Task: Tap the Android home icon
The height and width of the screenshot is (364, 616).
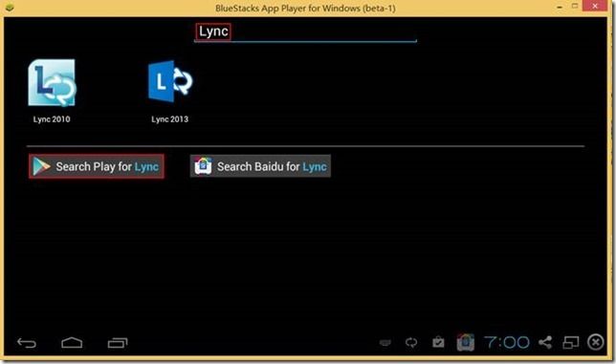Action: [72, 343]
